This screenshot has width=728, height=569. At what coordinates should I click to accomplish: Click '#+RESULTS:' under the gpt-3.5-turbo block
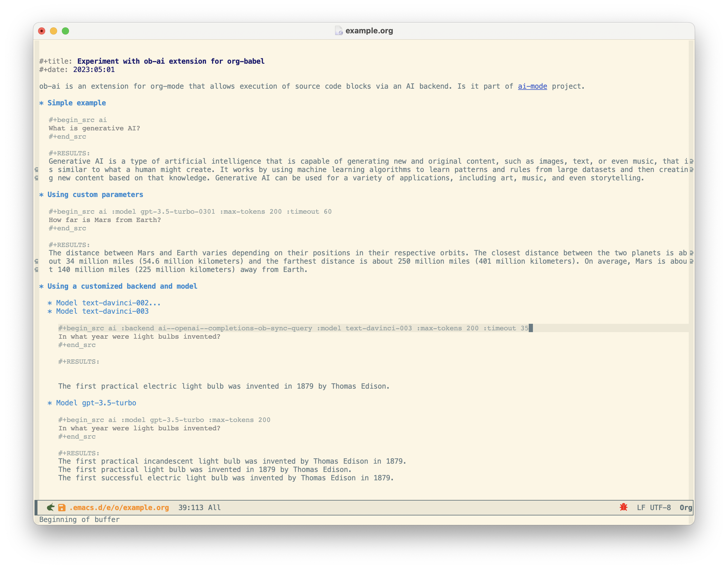click(x=79, y=453)
